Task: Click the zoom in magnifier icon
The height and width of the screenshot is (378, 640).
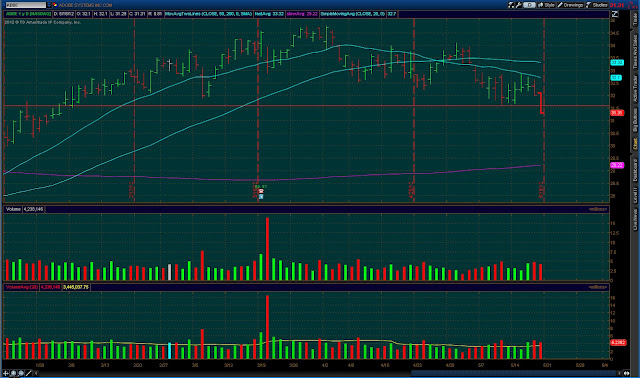Action: point(13,373)
